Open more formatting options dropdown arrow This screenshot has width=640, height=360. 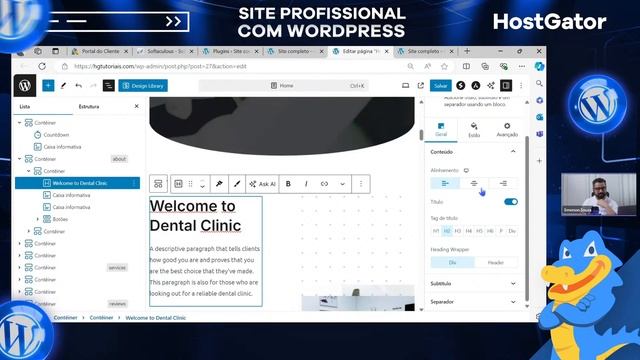342,184
